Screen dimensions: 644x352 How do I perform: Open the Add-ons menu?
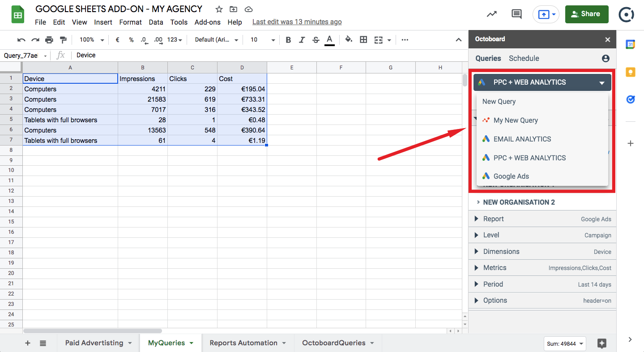[x=208, y=22]
